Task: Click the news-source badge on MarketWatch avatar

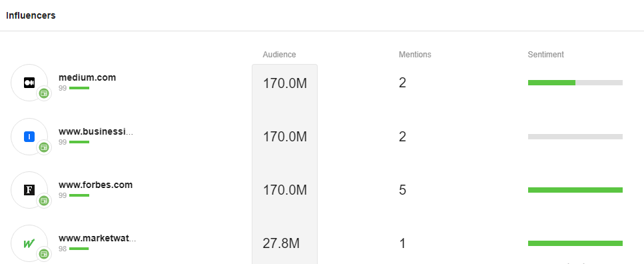Action: pyautogui.click(x=44, y=254)
